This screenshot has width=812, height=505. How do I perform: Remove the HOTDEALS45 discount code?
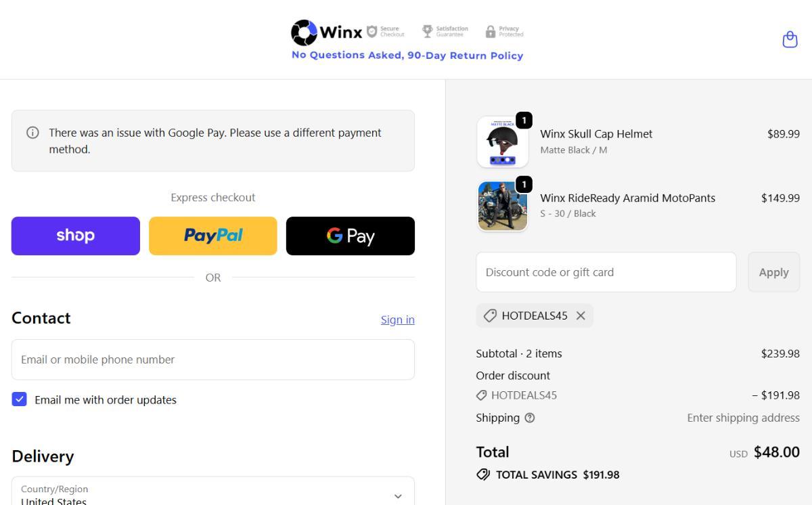tap(581, 315)
